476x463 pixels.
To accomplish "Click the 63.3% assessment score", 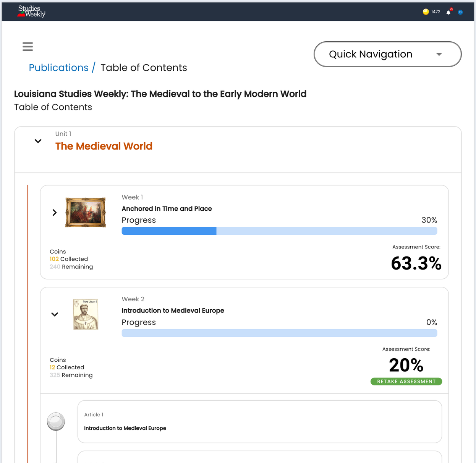I will coord(416,263).
